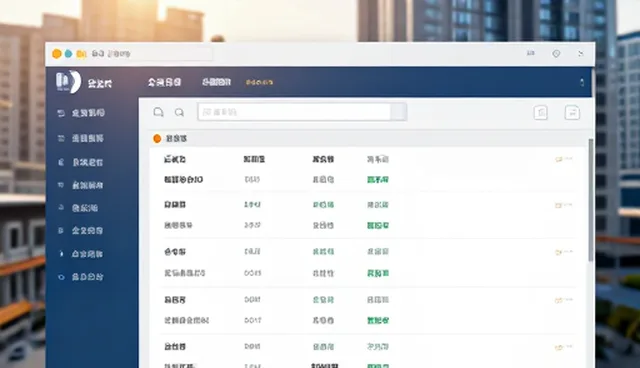The height and width of the screenshot is (368, 640).
Task: Click the search input field in the toolbar
Action: pos(294,112)
